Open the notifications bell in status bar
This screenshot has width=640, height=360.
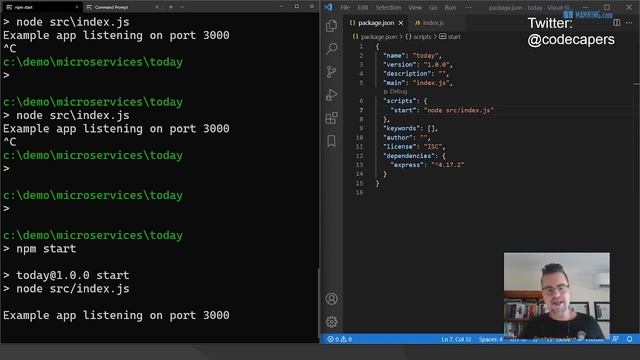pyautogui.click(x=629, y=339)
